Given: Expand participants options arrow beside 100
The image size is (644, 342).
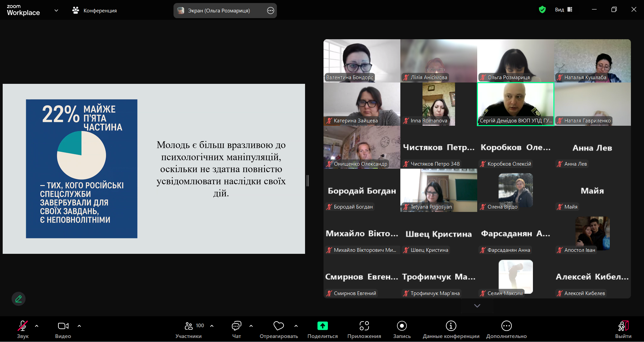Looking at the screenshot, I should pyautogui.click(x=212, y=326).
